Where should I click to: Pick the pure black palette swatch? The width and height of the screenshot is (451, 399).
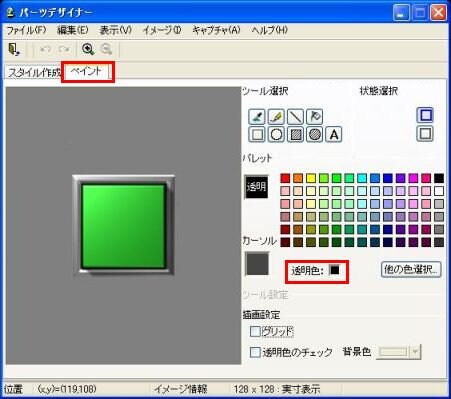click(x=439, y=178)
